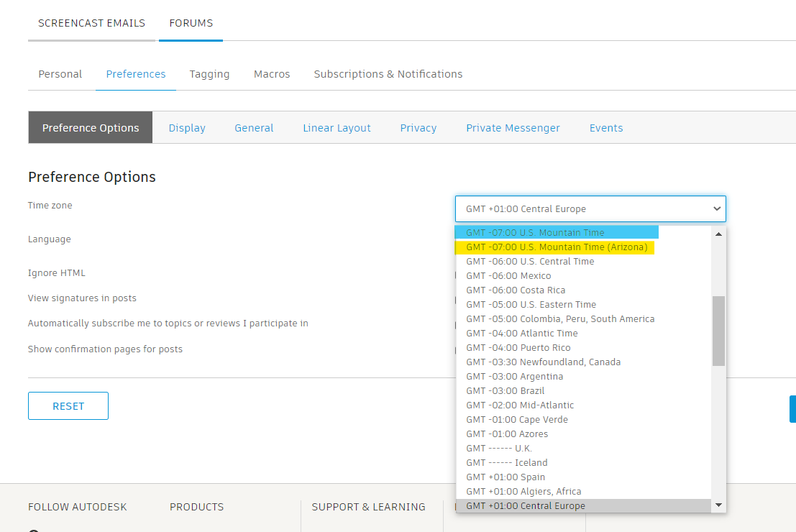Click the dropdown list's up scroll arrow
The width and height of the screenshot is (796, 532).
718,233
